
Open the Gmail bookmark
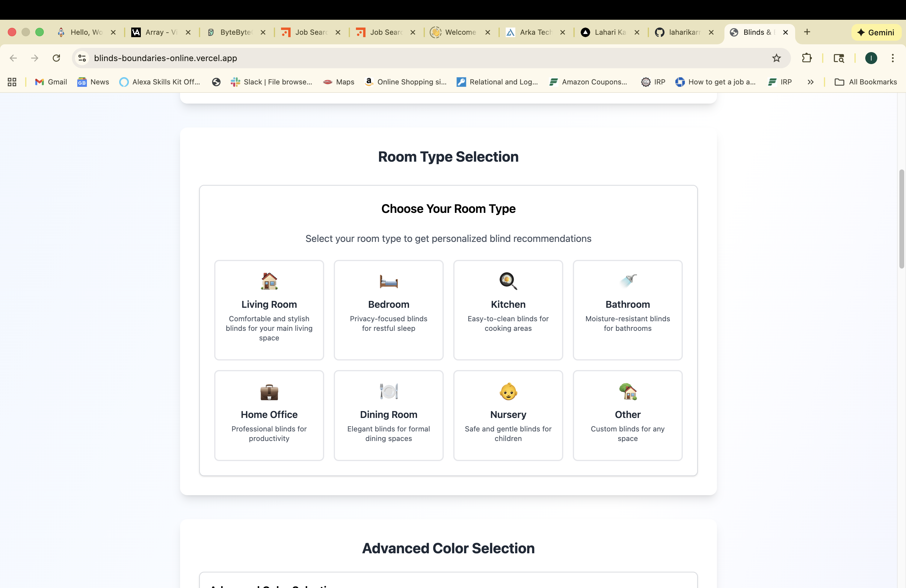point(51,82)
